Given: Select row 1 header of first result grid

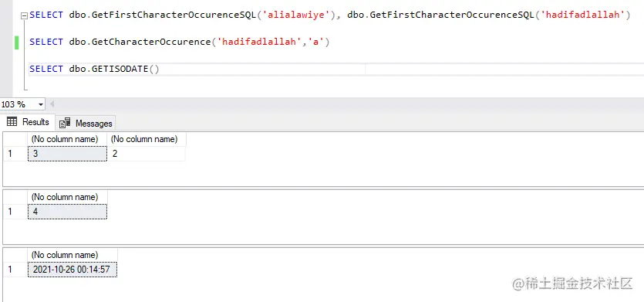Looking at the screenshot, I should pyautogui.click(x=15, y=154).
